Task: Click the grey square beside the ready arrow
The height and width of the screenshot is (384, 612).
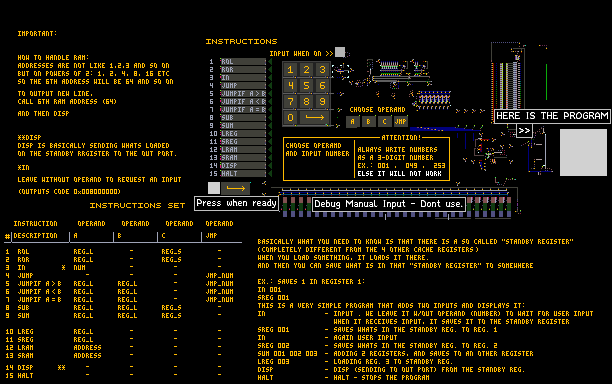Action: [214, 188]
